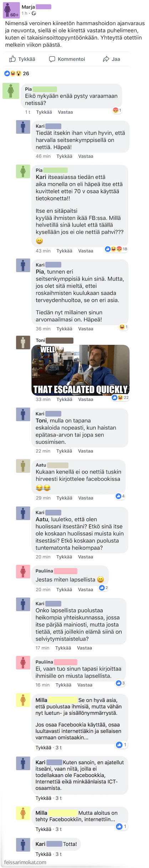Screen dimensions: 149x868
Task: Click the Kommentoi speech bubble icon
Action: click(x=52, y=59)
